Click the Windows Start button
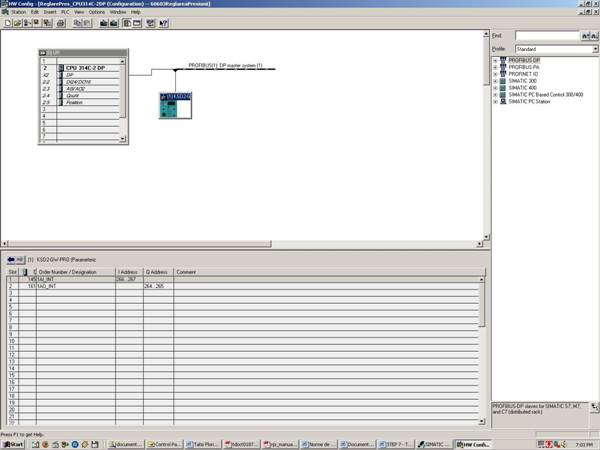 tap(13, 444)
